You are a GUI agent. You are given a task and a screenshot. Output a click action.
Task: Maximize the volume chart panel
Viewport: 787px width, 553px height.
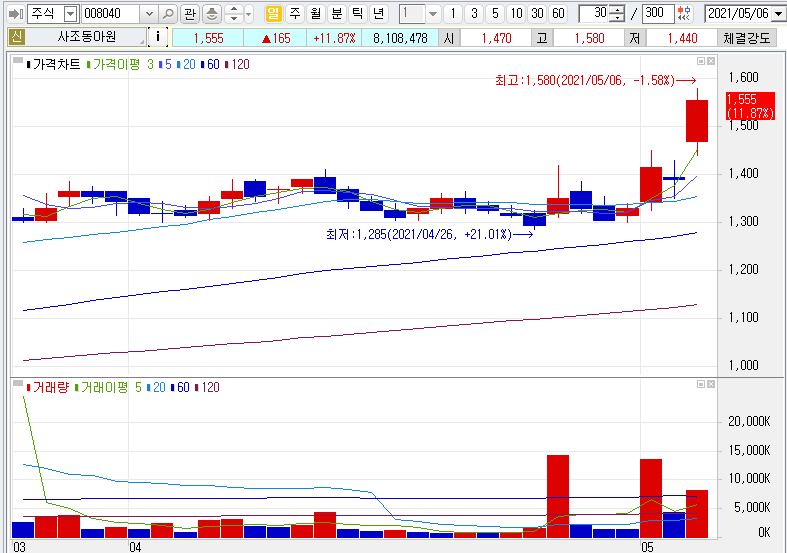click(701, 384)
